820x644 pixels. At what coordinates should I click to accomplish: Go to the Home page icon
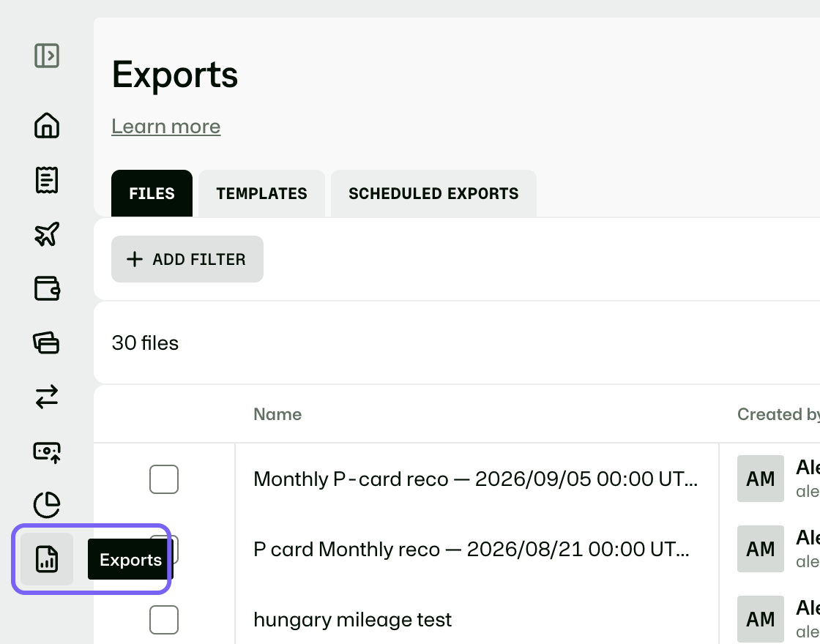(47, 125)
